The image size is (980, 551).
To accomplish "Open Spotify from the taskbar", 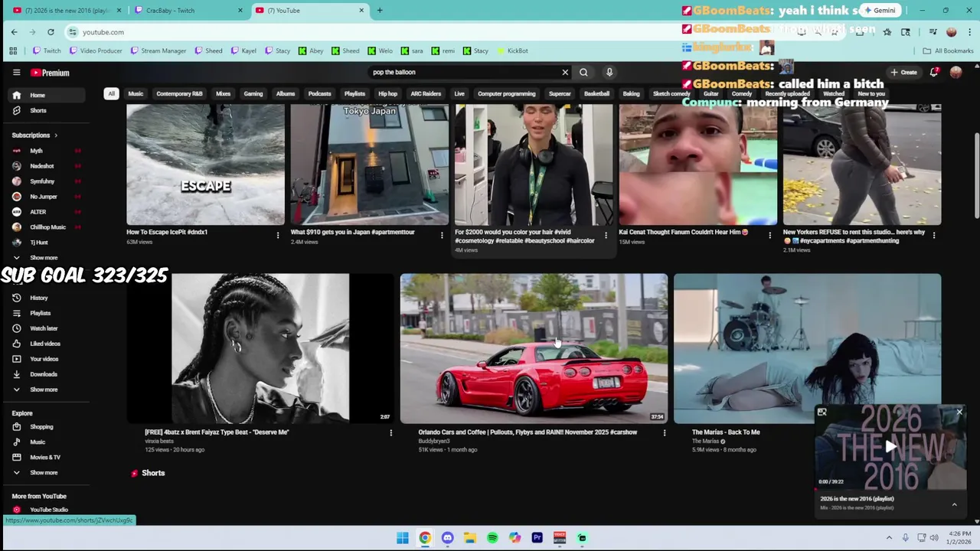I will pos(492,538).
